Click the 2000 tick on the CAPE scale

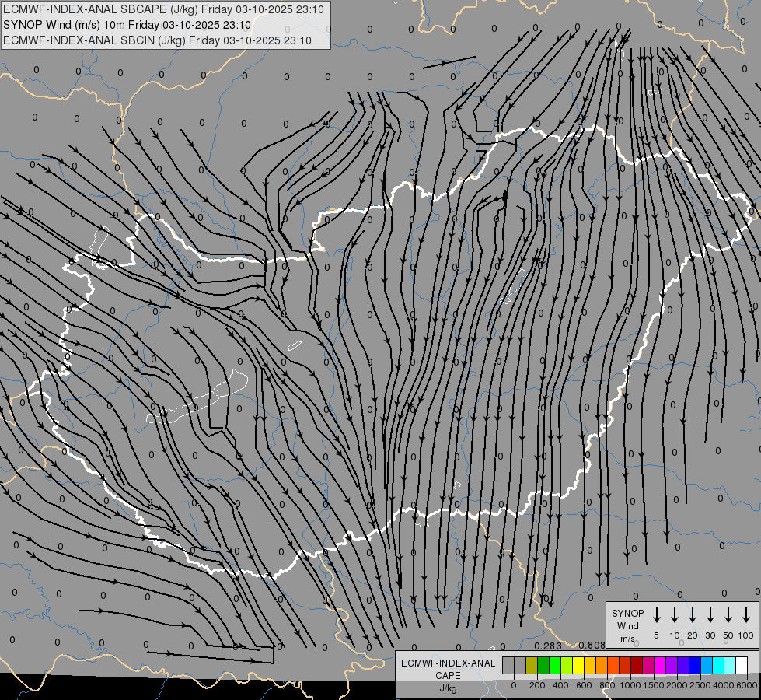point(677,685)
